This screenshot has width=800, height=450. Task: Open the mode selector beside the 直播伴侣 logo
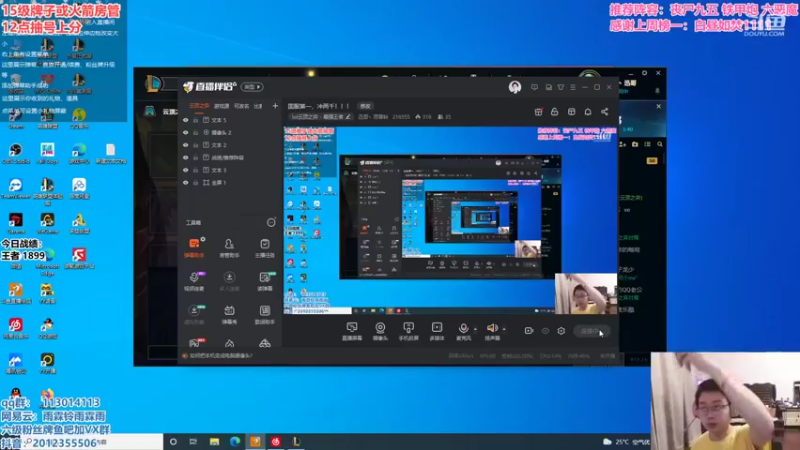click(252, 87)
